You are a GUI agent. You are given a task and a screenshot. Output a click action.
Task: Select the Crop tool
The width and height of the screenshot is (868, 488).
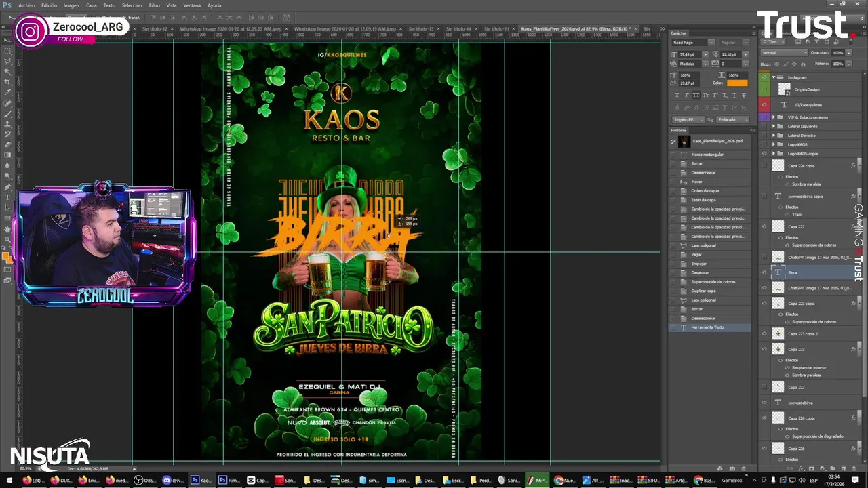[x=7, y=82]
